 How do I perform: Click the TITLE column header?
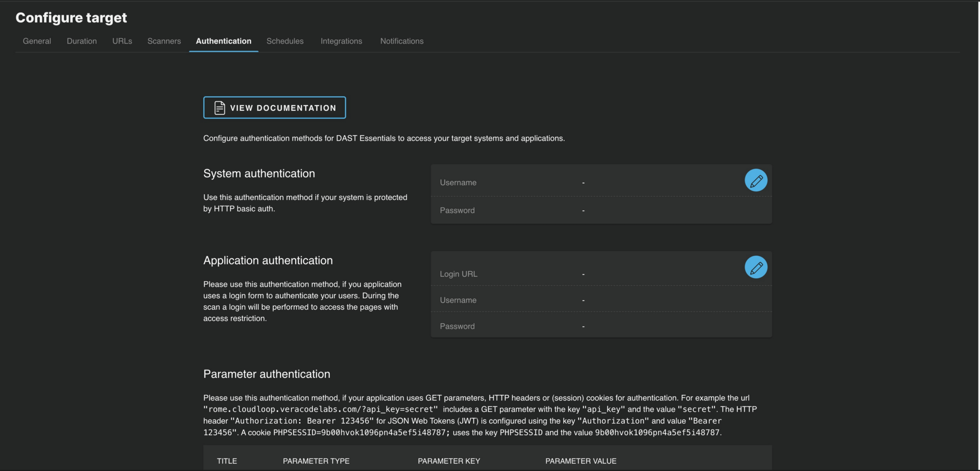pyautogui.click(x=227, y=461)
